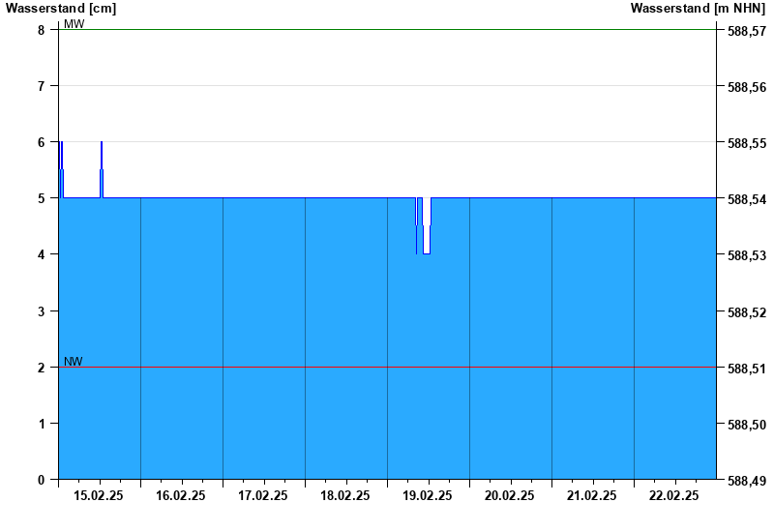This screenshot has width=774, height=532.
Task: Pick the 17.02.25 date on the time axis
Action: 263,496
